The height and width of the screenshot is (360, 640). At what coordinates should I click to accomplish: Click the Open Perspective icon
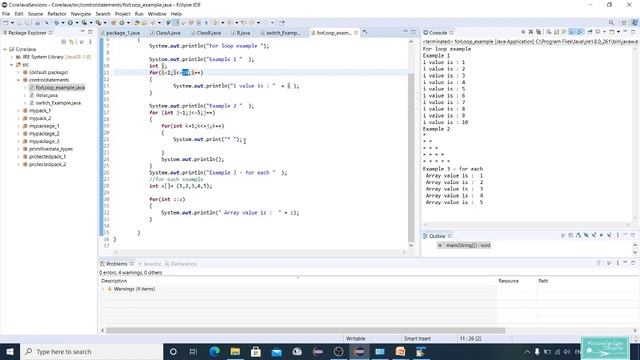point(624,23)
